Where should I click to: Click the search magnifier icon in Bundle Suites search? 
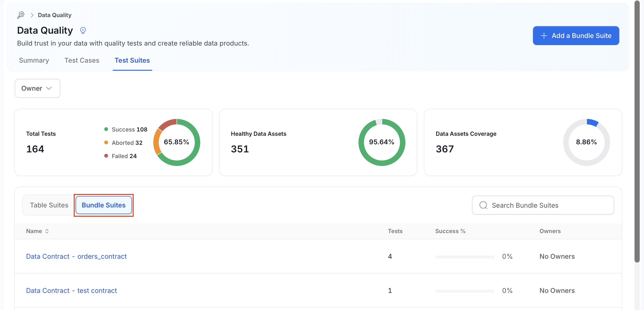point(483,205)
